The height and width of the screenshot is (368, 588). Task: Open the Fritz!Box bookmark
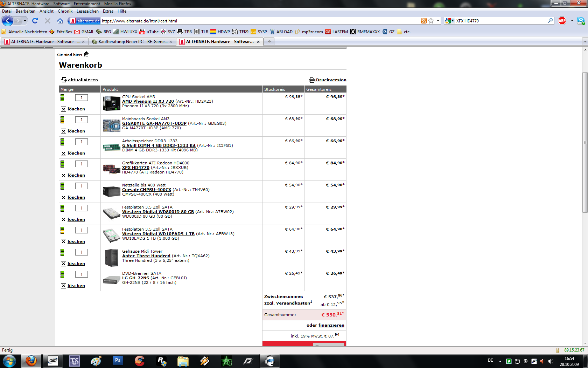coord(61,32)
